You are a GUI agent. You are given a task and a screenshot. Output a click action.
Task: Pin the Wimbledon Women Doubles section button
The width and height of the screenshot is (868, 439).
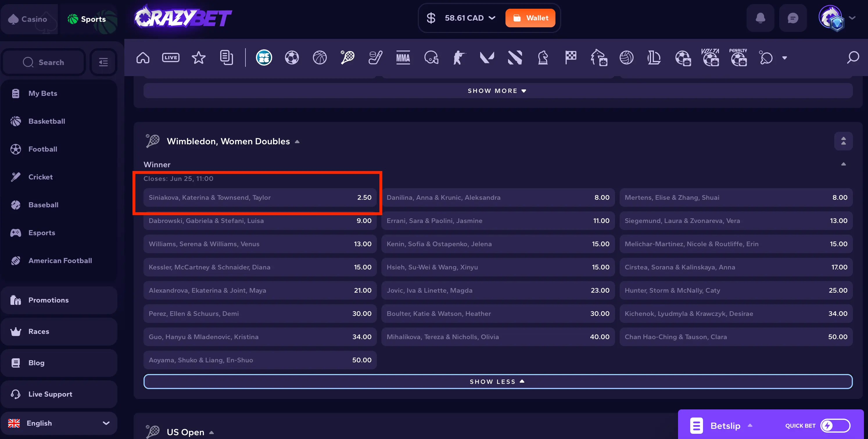pos(843,141)
